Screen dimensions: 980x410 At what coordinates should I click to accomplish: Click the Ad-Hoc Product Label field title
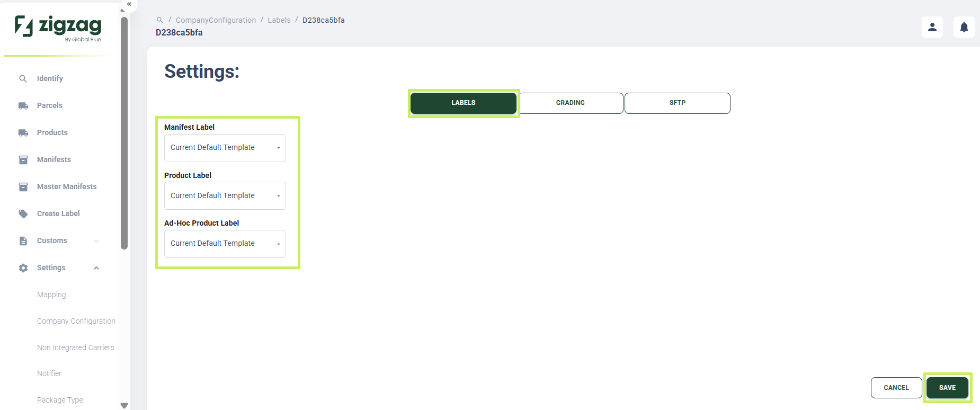(x=201, y=223)
